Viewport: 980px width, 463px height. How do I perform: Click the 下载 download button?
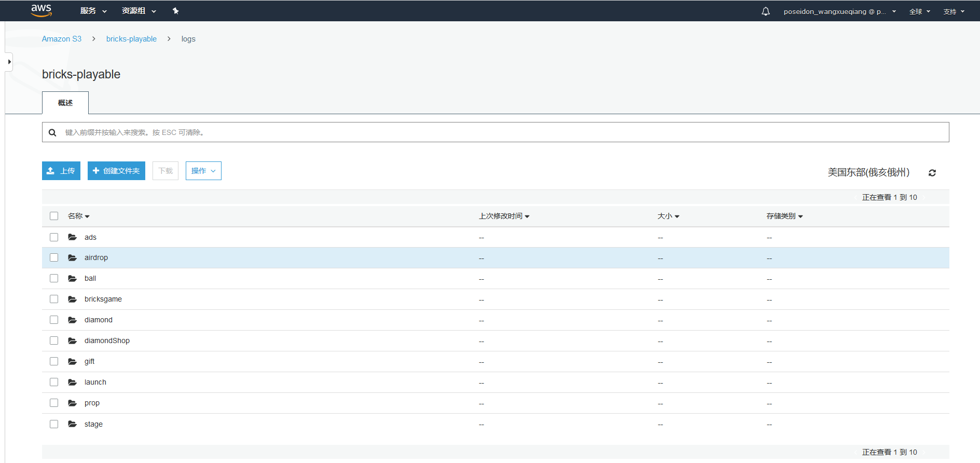click(165, 171)
